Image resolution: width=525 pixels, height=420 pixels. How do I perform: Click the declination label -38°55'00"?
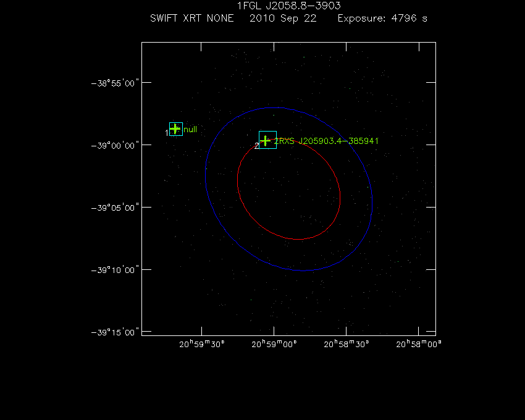(x=115, y=83)
